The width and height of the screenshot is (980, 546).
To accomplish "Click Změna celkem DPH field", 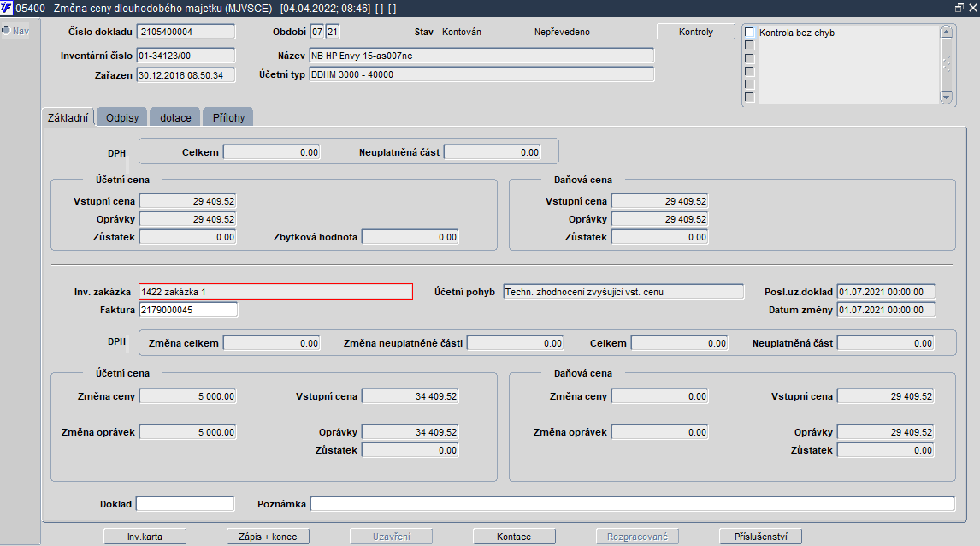I will pyautogui.click(x=272, y=342).
